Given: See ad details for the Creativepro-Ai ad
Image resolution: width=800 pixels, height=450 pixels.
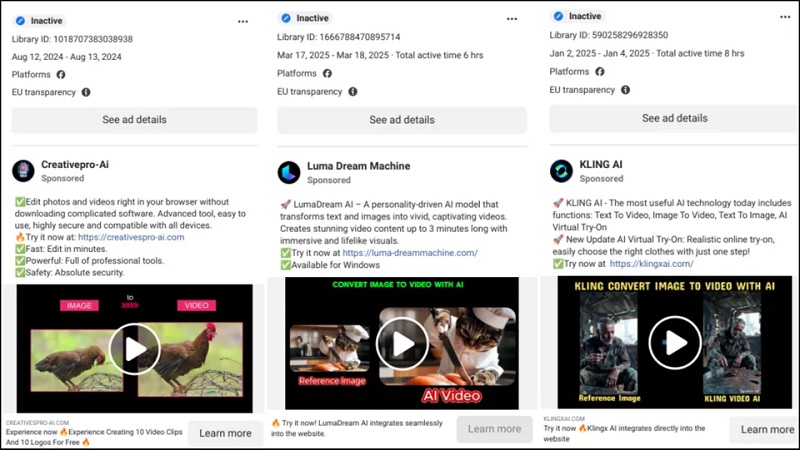Looking at the screenshot, I should pyautogui.click(x=135, y=120).
